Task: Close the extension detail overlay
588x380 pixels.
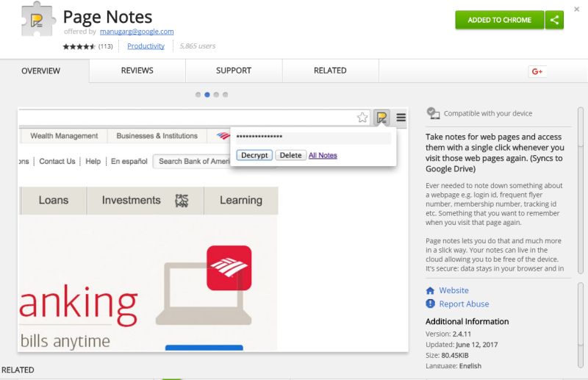Action: coord(576,10)
